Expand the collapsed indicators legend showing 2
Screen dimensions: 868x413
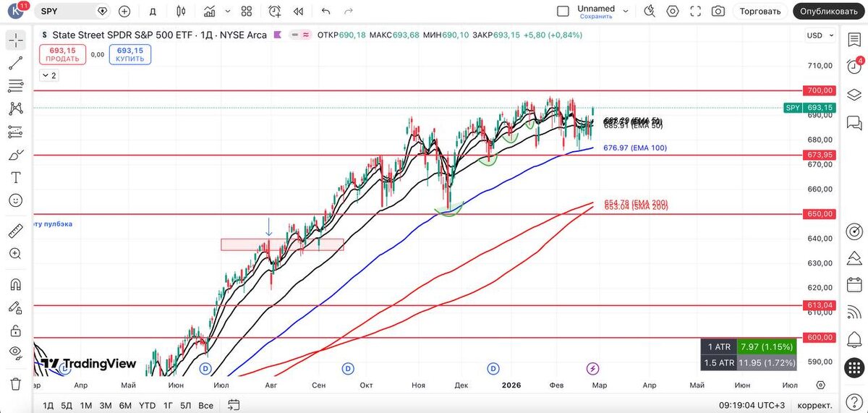pos(49,75)
